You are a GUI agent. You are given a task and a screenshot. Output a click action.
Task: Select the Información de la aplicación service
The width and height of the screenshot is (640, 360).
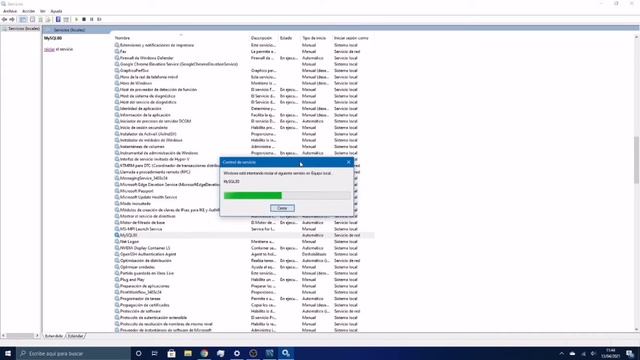(244, 115)
